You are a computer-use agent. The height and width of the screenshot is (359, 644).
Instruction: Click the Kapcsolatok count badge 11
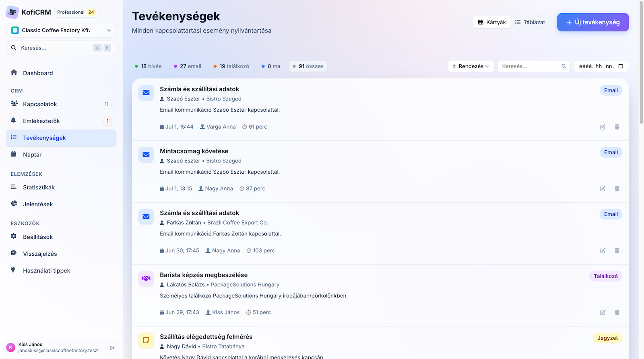[x=107, y=104]
